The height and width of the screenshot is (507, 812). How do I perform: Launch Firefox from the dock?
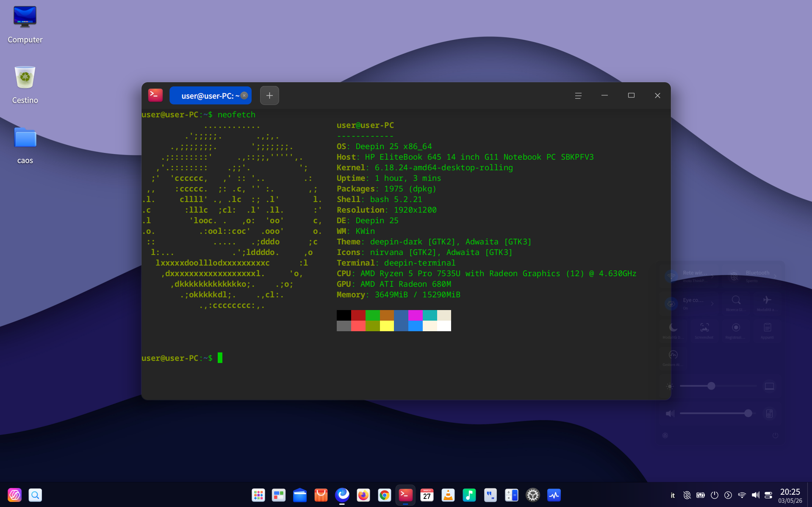tap(363, 495)
